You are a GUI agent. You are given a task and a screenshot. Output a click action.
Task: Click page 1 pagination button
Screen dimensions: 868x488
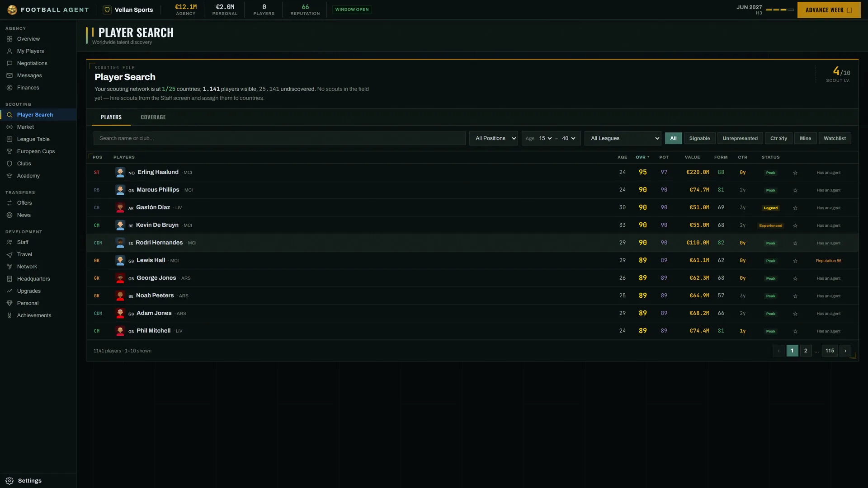(792, 351)
